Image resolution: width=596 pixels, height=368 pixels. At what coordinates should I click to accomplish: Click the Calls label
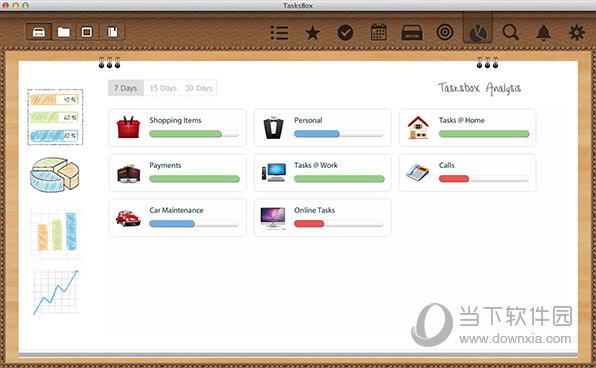pos(446,165)
